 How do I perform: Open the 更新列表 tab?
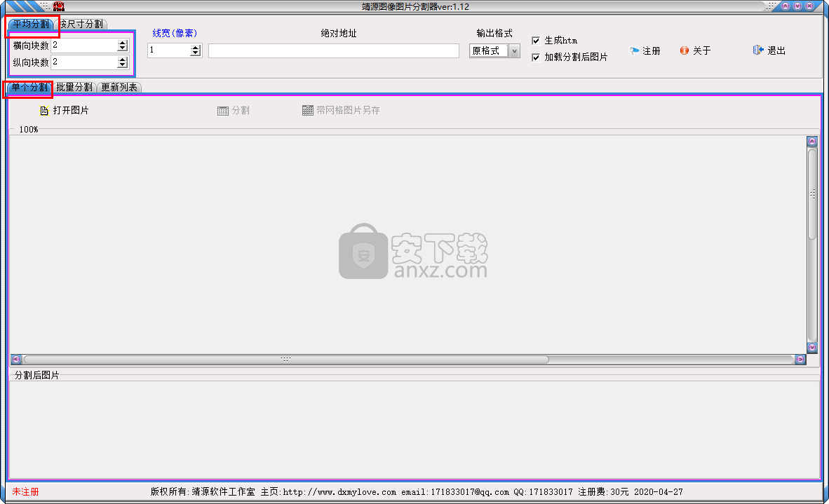119,87
